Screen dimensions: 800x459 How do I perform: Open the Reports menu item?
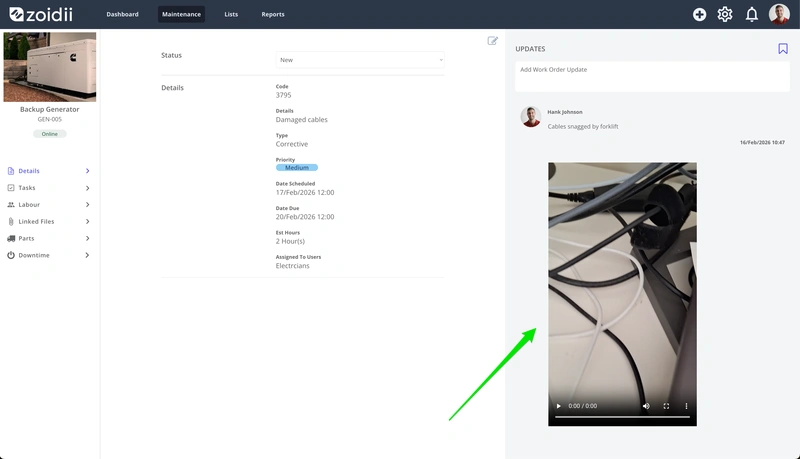coord(273,14)
